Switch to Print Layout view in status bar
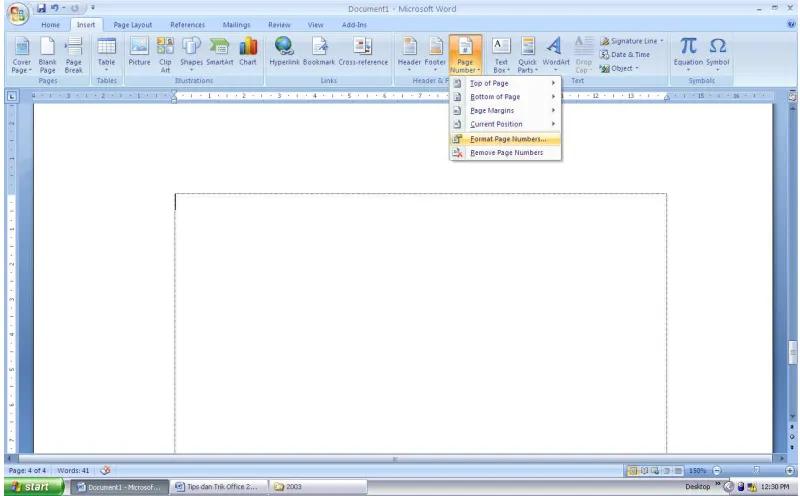 pos(632,470)
